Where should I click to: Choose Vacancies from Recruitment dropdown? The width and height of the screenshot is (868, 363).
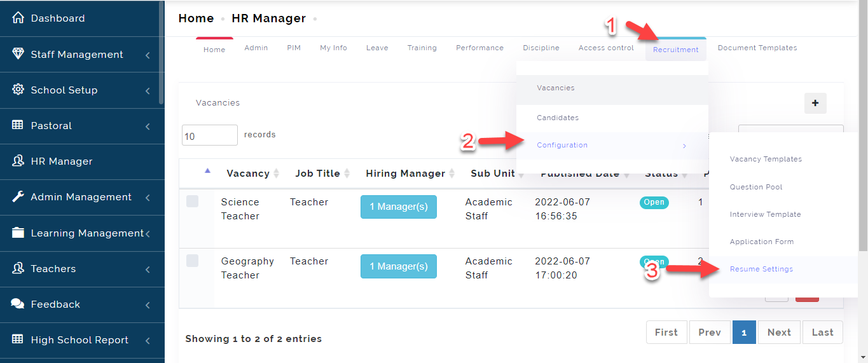[612, 88]
